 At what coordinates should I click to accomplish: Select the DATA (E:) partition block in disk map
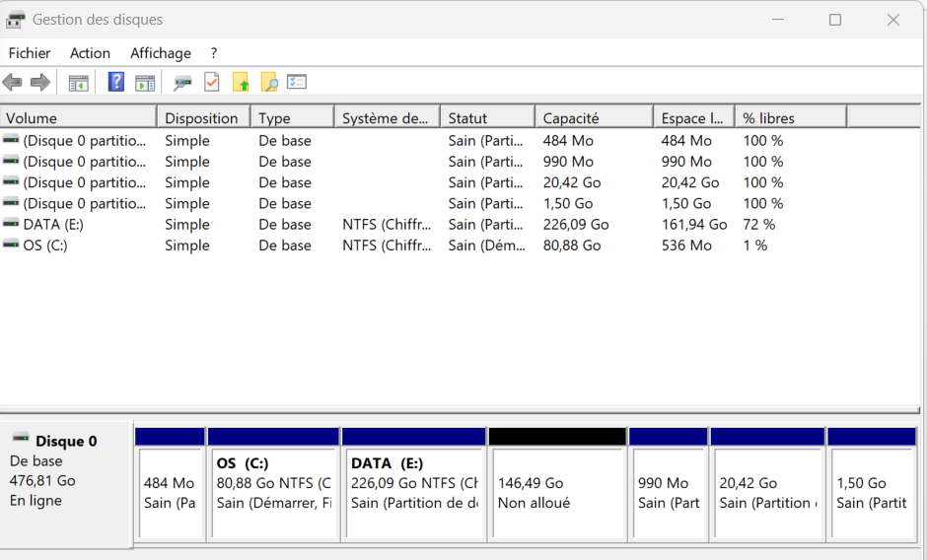point(413,492)
